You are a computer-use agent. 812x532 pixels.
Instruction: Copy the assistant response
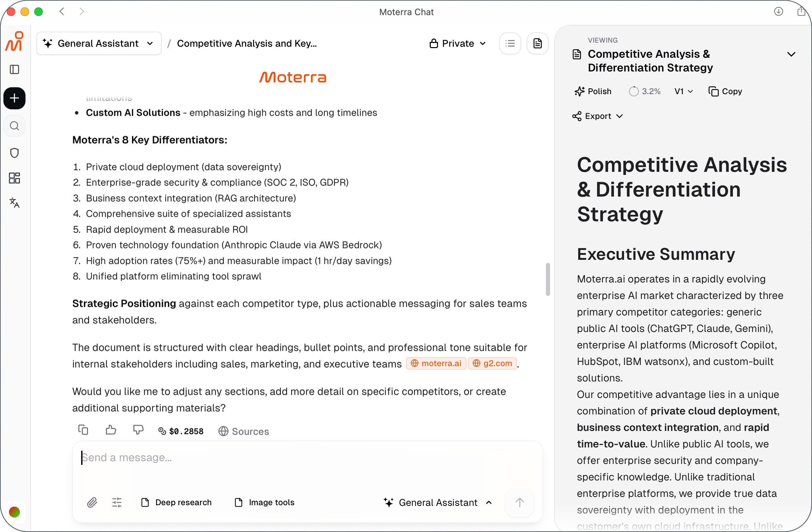[83, 430]
